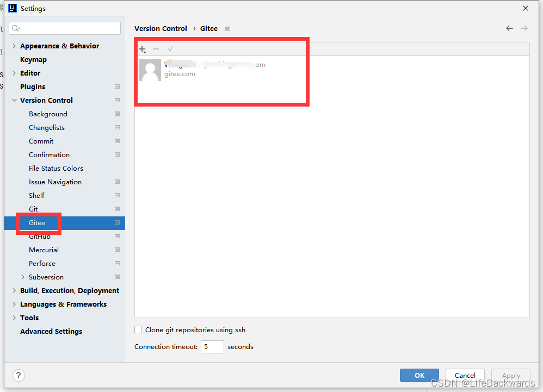The height and width of the screenshot is (392, 543).
Task: Click project-level icon in Shelf row
Action: pyautogui.click(x=117, y=195)
